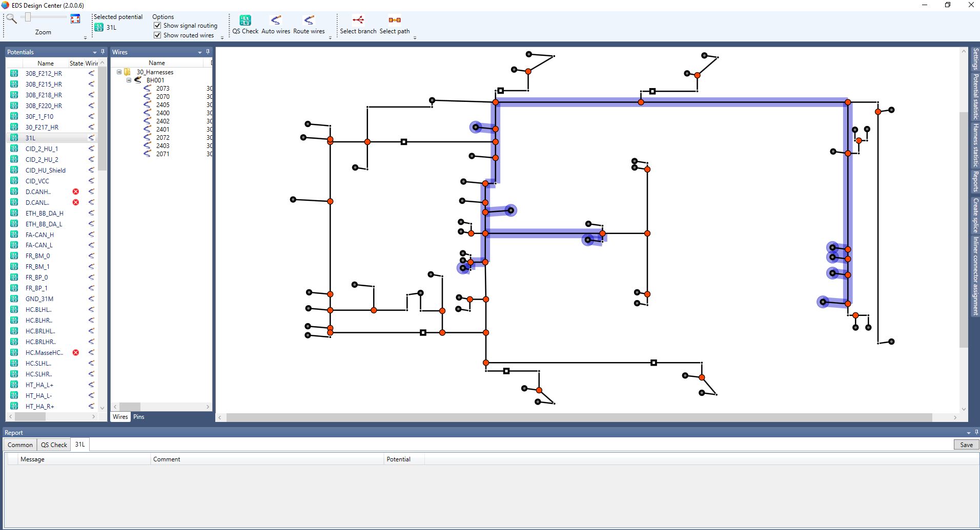Switch to the Pins tab

(x=139, y=417)
